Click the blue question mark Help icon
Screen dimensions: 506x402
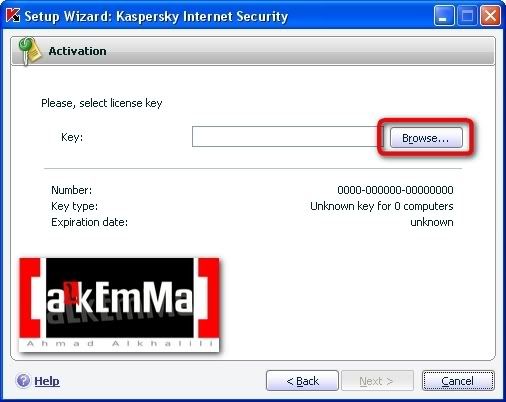[x=23, y=380]
